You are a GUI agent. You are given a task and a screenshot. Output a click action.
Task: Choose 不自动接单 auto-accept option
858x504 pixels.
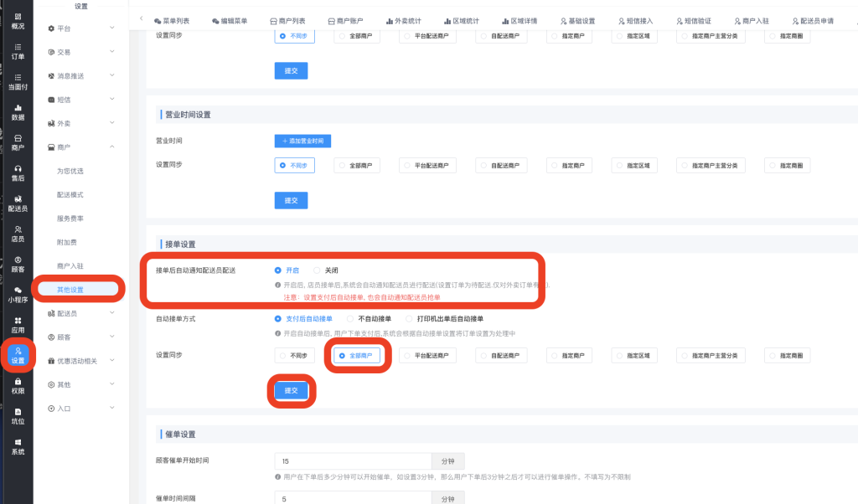click(350, 319)
